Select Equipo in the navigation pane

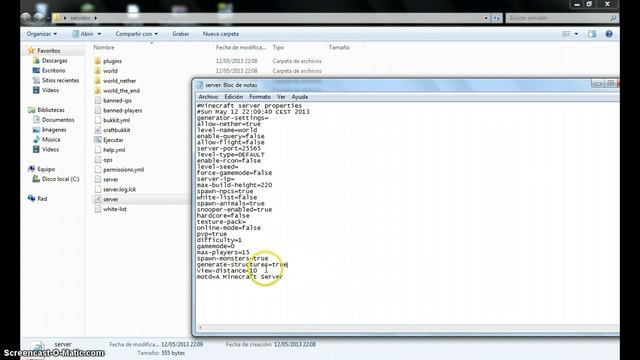click(46, 169)
